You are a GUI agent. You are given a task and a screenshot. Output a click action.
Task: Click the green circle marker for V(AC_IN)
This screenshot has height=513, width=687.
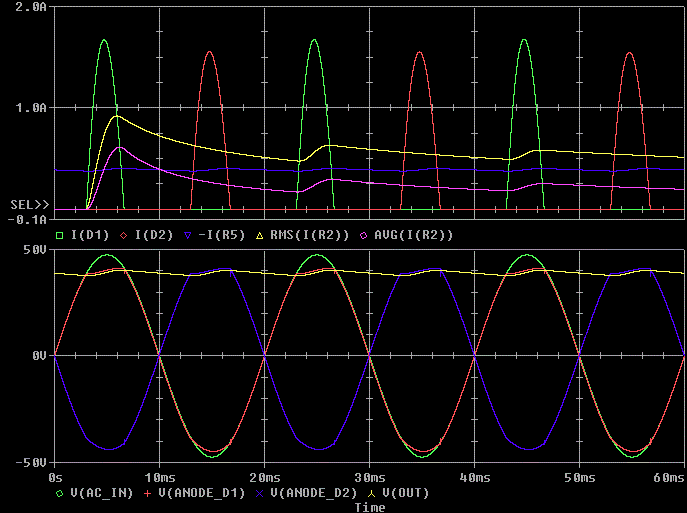[x=59, y=494]
